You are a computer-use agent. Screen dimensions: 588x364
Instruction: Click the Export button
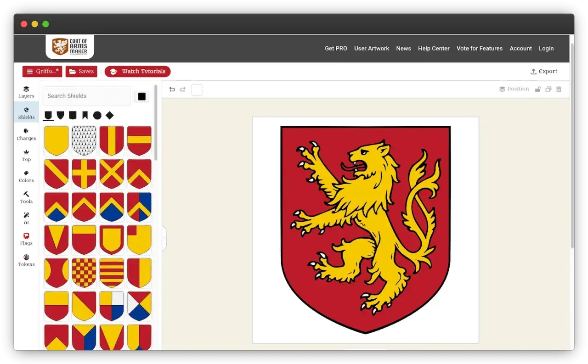click(x=544, y=71)
